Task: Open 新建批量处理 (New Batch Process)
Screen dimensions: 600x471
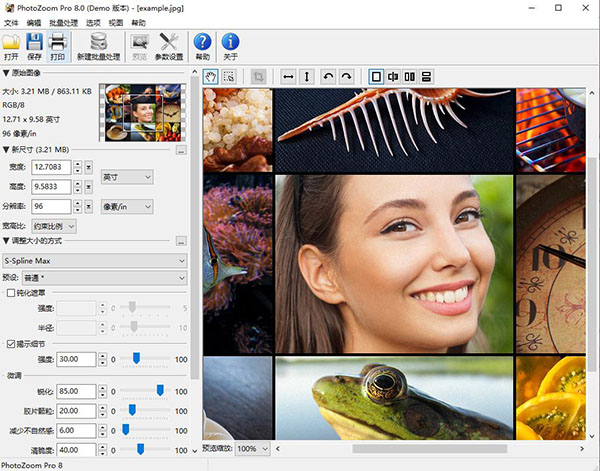Action: click(98, 45)
